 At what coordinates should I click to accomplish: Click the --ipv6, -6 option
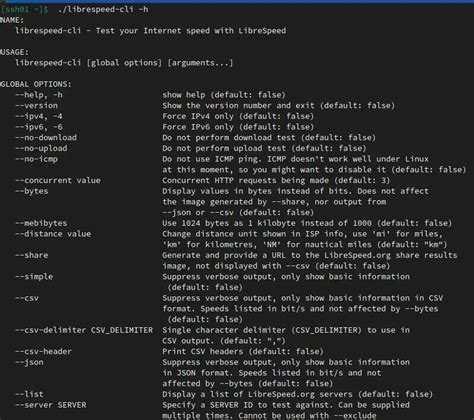(x=39, y=127)
